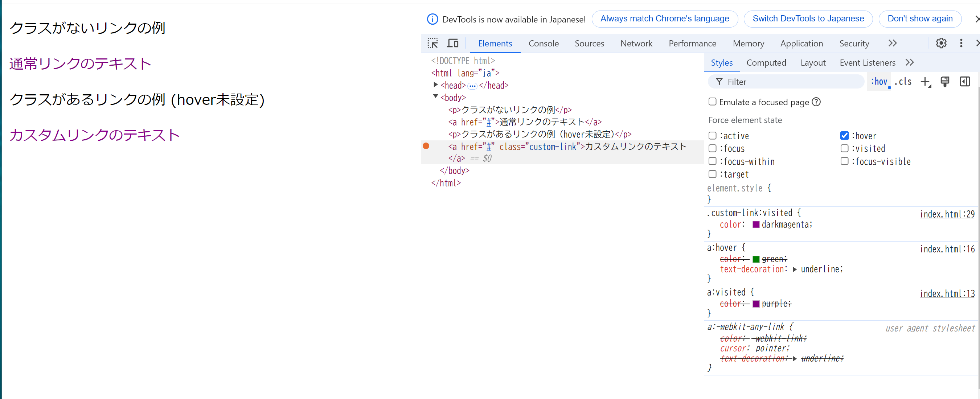Open DevTools settings gear

941,43
